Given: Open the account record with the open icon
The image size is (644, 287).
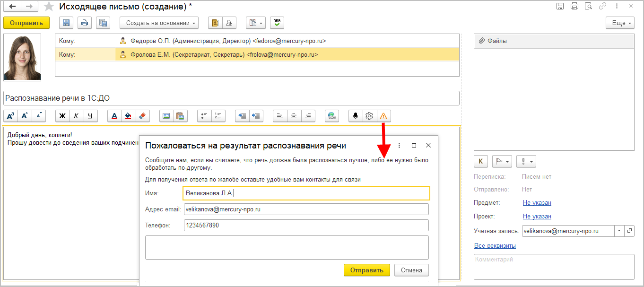Looking at the screenshot, I should tap(629, 231).
